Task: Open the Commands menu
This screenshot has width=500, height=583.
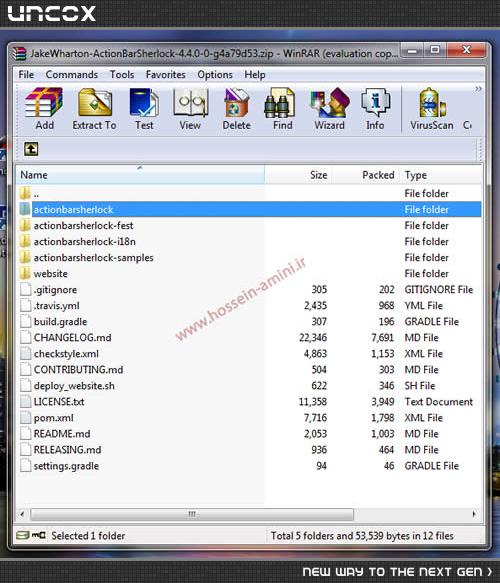Action: pyautogui.click(x=72, y=75)
